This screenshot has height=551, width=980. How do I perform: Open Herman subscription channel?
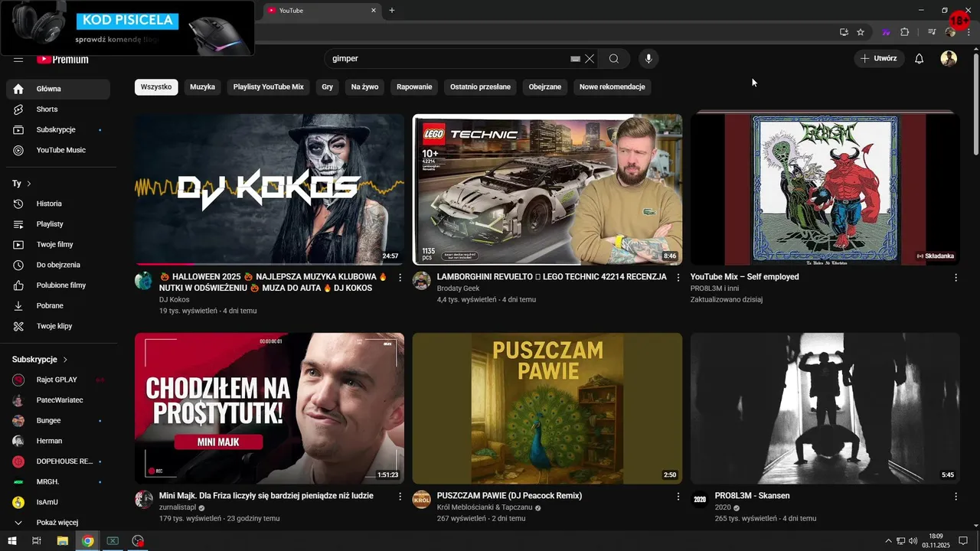coord(58,441)
